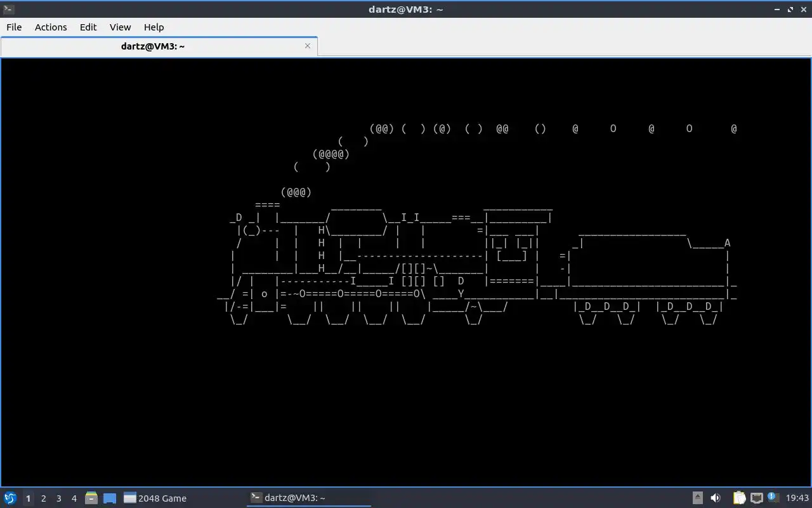This screenshot has height=508, width=812.
Task: Open the volume speaker icon
Action: coord(716,498)
